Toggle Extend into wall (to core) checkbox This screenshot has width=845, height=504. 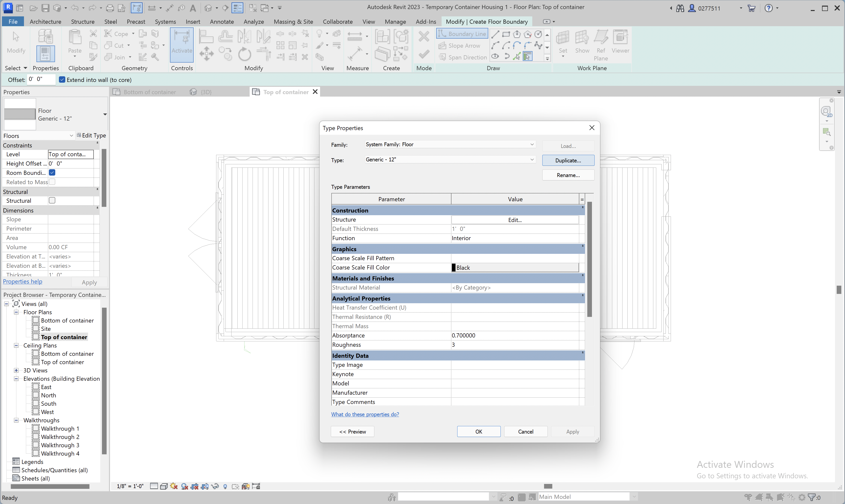tap(62, 79)
